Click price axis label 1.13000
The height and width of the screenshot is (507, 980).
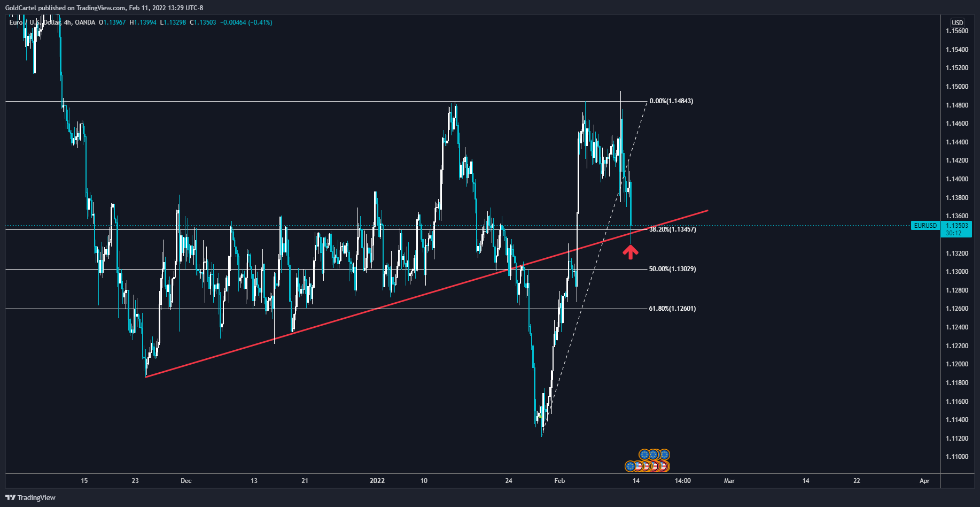957,272
